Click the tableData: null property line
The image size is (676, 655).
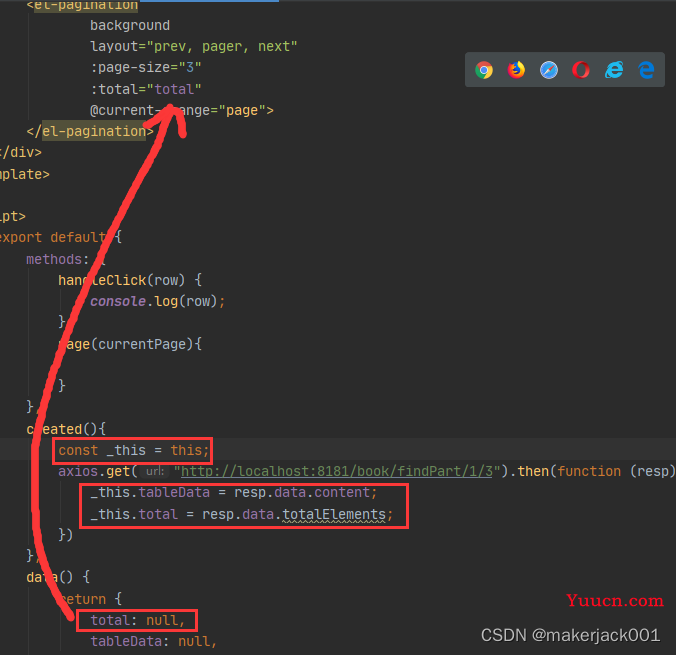[153, 641]
